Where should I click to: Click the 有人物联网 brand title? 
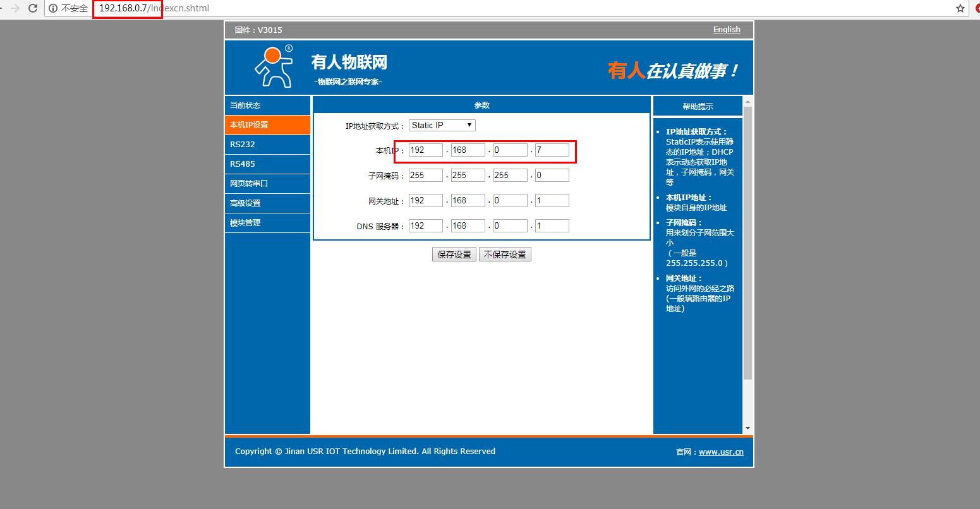click(349, 63)
